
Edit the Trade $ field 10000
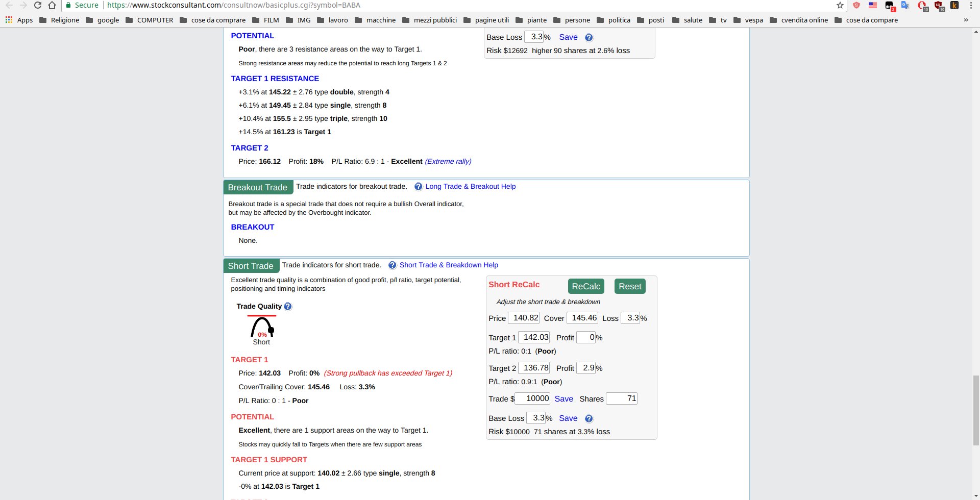[x=532, y=398]
